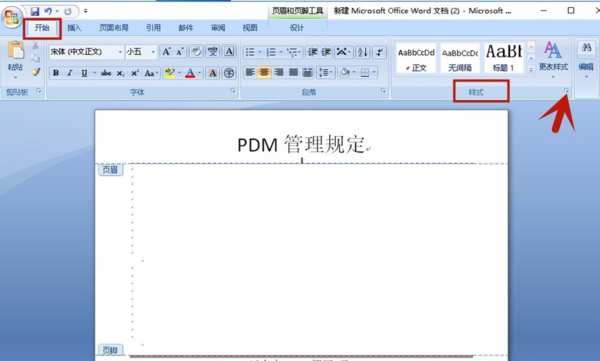Viewport: 600px width, 361px height.
Task: Toggle Italic formatting
Action: tap(70, 73)
